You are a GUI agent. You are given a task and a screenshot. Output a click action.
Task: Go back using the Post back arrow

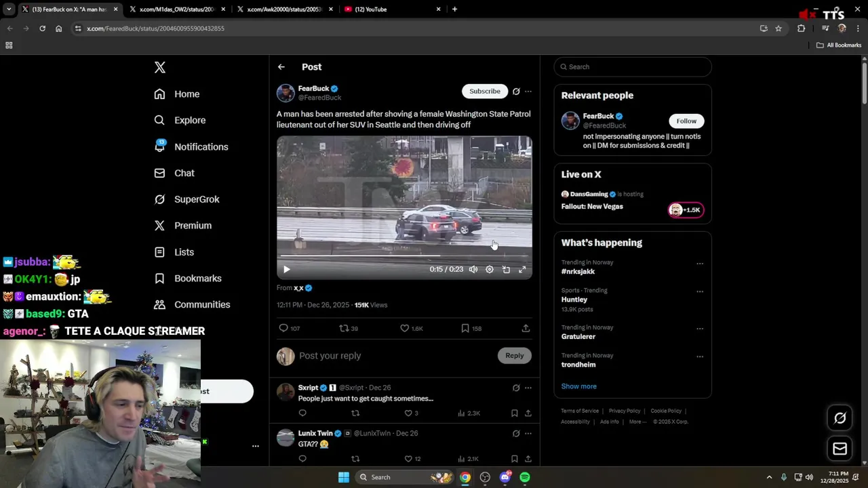point(281,67)
